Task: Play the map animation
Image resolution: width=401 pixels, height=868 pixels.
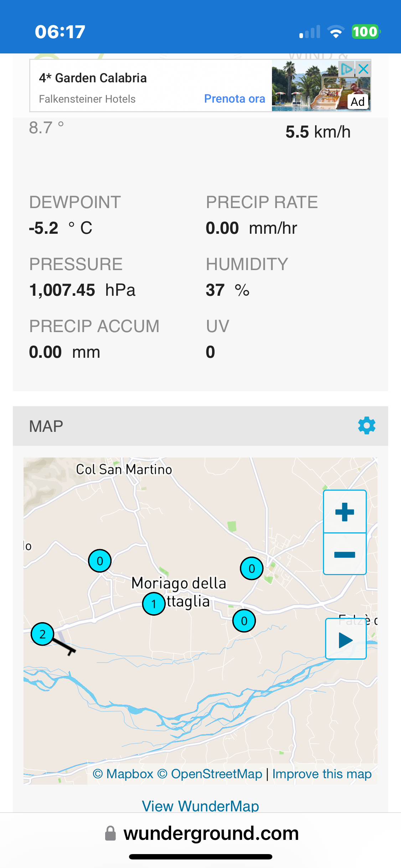Action: click(x=346, y=639)
